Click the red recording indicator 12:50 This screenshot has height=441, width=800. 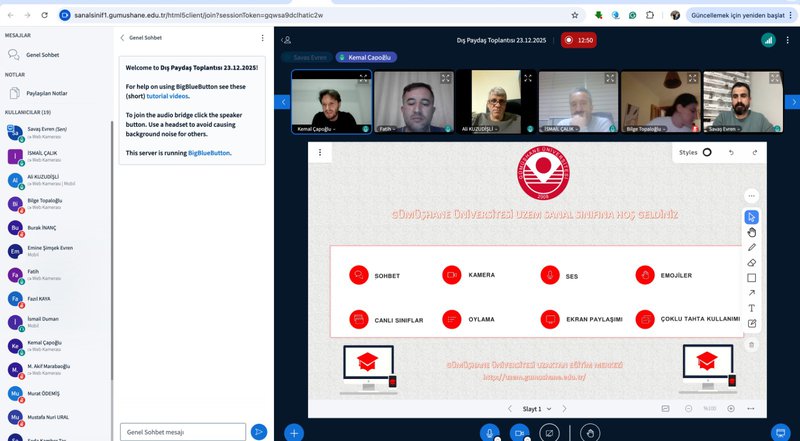578,40
